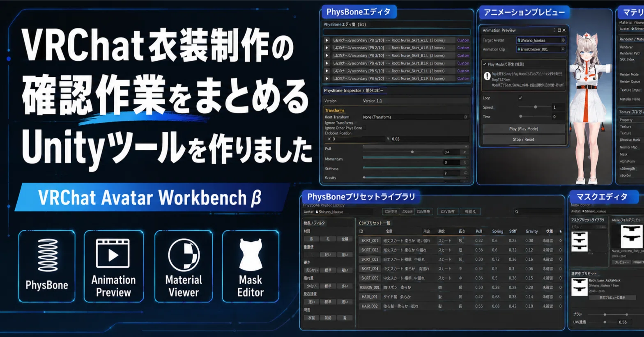Expand the PB 4/10 Nurse_Skirt_B1.R row
The width and height of the screenshot is (644, 337).
[327, 63]
